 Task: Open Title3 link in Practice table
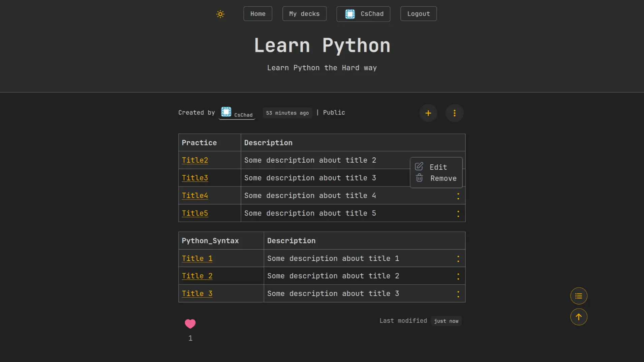[x=195, y=178]
